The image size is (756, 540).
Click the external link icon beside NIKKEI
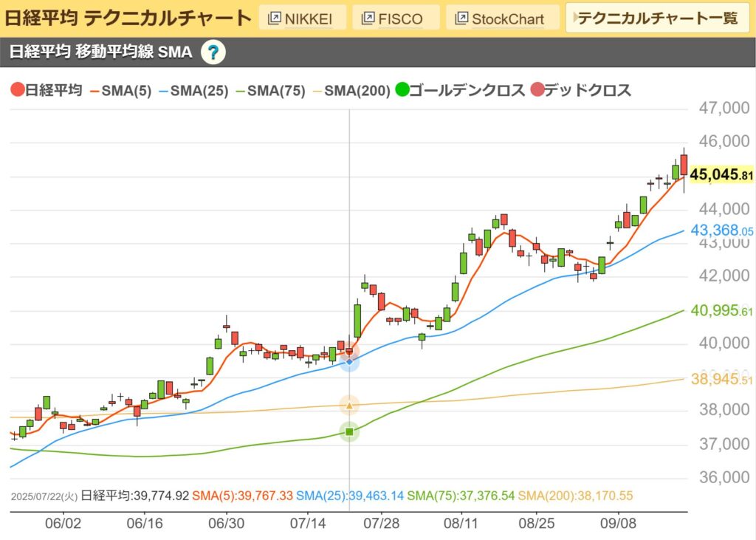coord(275,18)
